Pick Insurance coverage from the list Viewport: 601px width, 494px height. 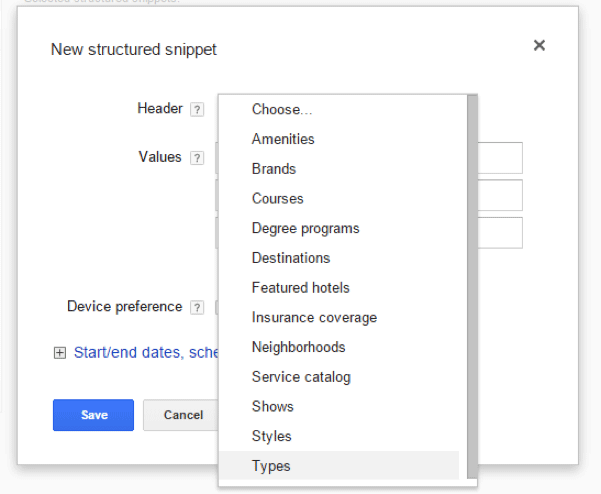314,317
